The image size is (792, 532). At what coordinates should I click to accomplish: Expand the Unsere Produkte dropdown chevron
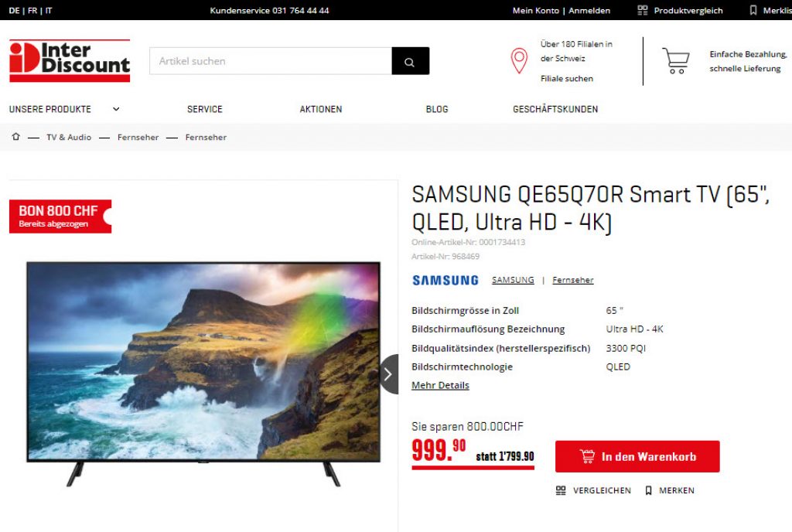point(116,109)
